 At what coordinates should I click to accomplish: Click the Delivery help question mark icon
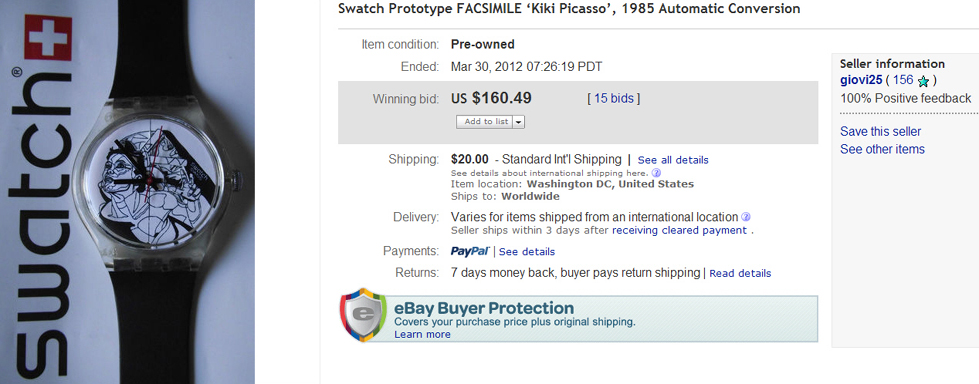(x=745, y=217)
